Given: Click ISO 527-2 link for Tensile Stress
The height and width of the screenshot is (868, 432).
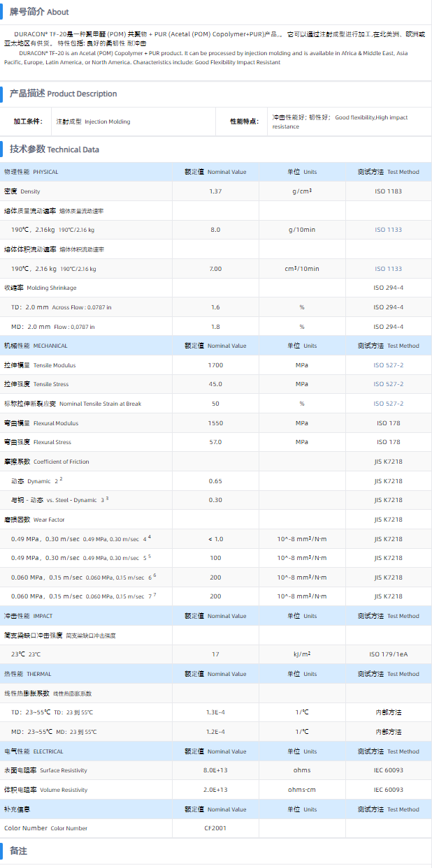Looking at the screenshot, I should (x=388, y=384).
